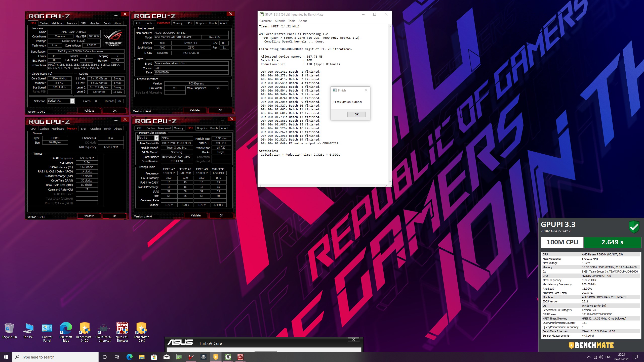Viewport: 644px width, 362px height.
Task: Open the volume tray icon
Action: point(601,357)
